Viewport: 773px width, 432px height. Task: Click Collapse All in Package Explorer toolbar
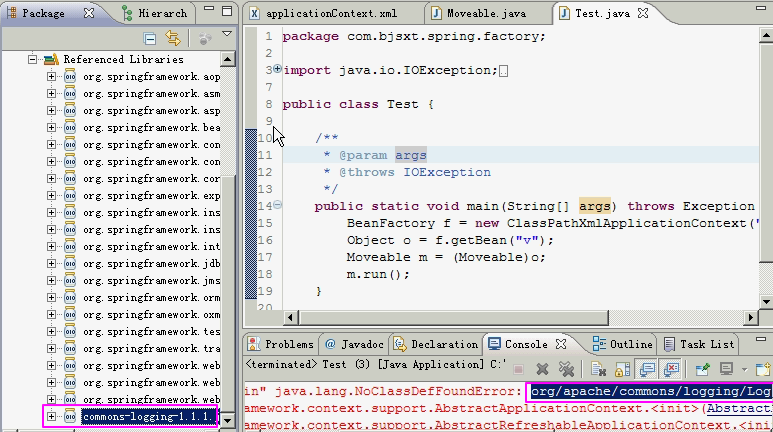point(150,38)
